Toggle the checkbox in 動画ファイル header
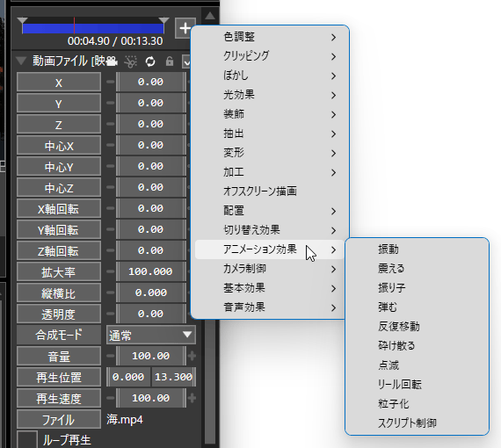 pyautogui.click(x=186, y=61)
